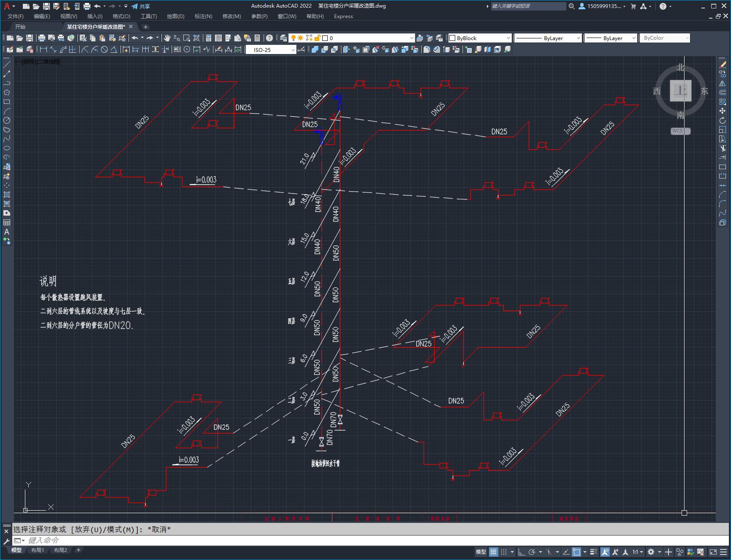The height and width of the screenshot is (560, 731).
Task: Click the Diameter dimension tool
Action: point(104,50)
